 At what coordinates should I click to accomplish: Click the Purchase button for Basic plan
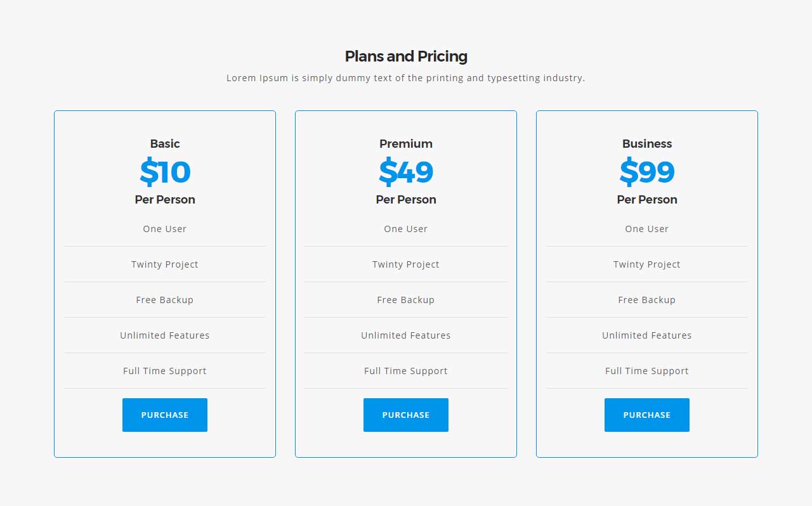[165, 415]
